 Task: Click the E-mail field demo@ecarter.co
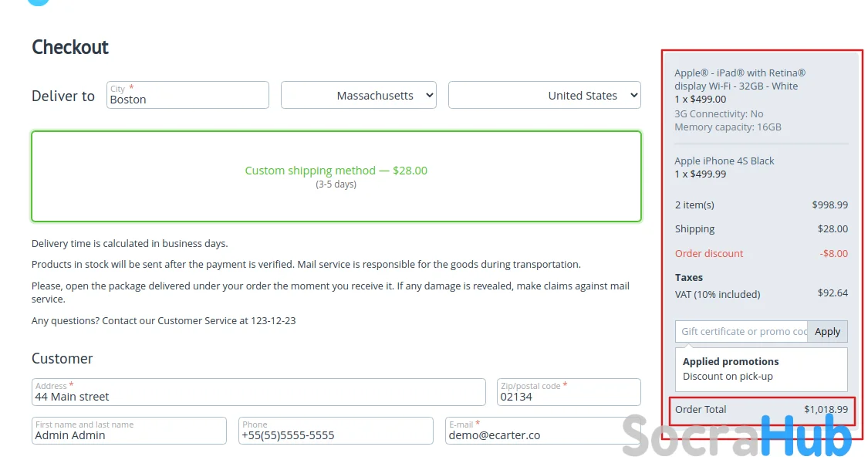[542, 431]
